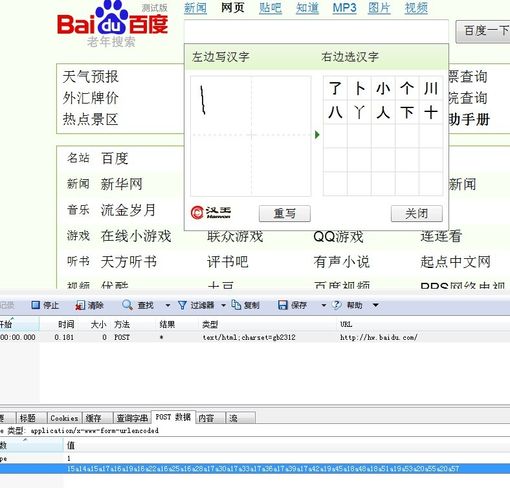The image size is (510, 488).
Task: Switch to the 查询字串 tab
Action: point(132,418)
